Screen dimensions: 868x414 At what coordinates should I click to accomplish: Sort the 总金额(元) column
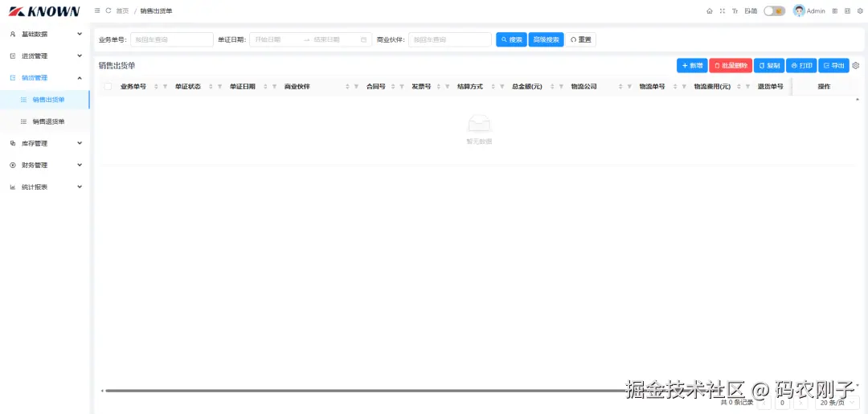tap(552, 87)
